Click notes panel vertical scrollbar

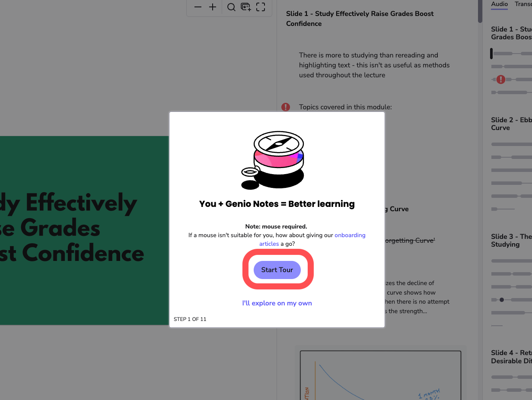point(480,11)
